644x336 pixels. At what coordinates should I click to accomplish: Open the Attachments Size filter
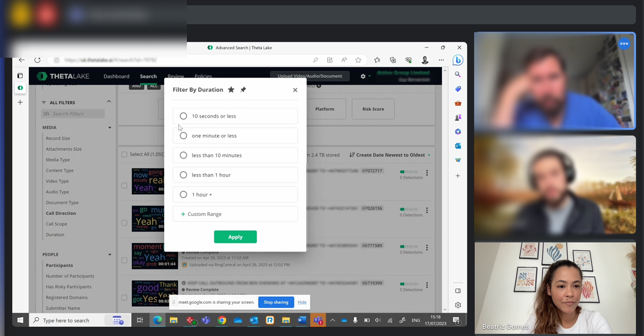[x=63, y=149]
